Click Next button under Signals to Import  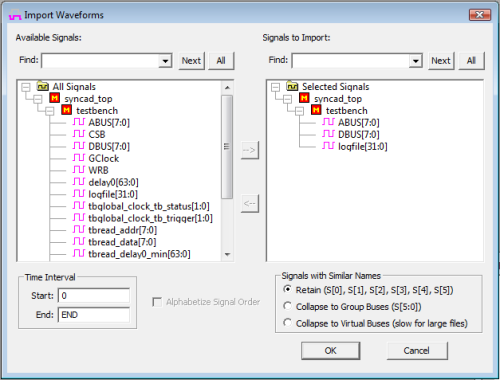441,61
